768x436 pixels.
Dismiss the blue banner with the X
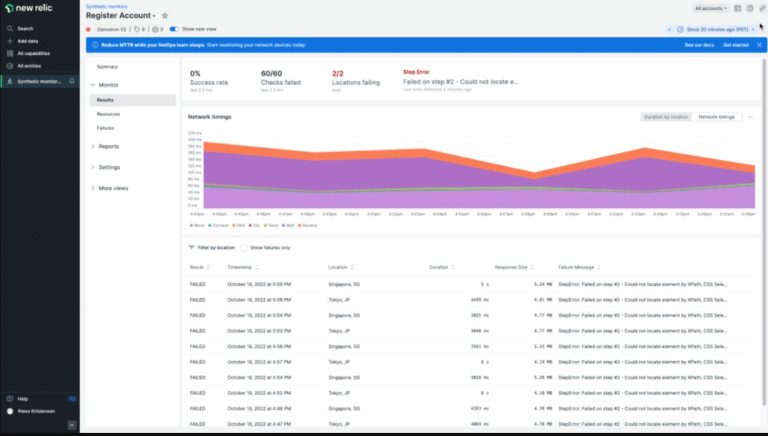(x=759, y=45)
